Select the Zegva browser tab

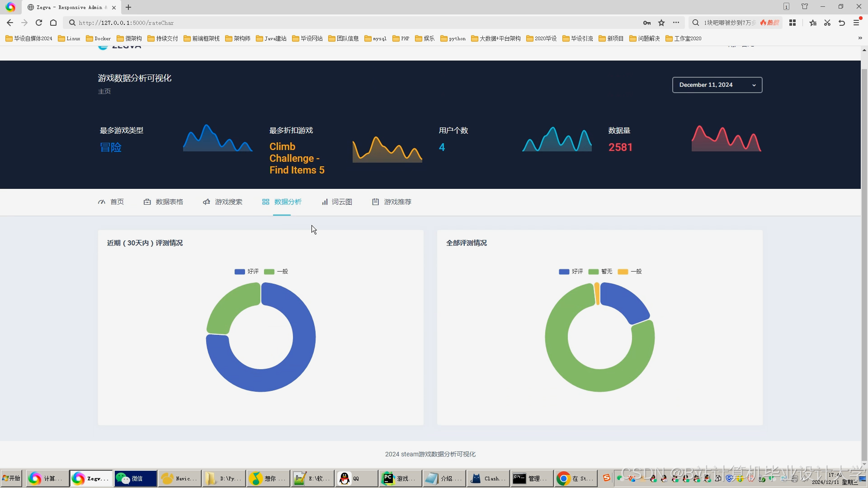point(68,7)
